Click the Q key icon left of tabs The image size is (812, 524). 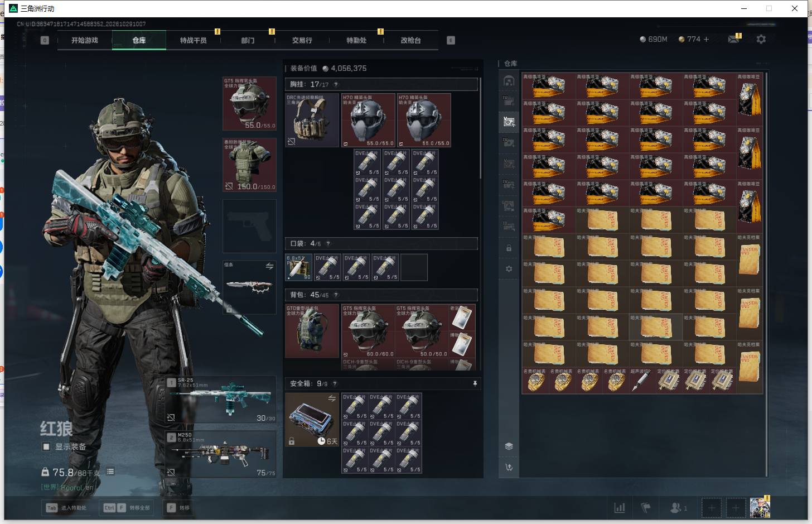coord(45,40)
